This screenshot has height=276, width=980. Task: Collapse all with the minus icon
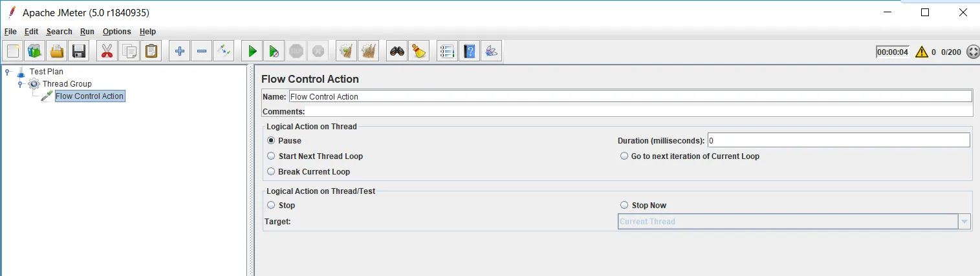tap(201, 50)
